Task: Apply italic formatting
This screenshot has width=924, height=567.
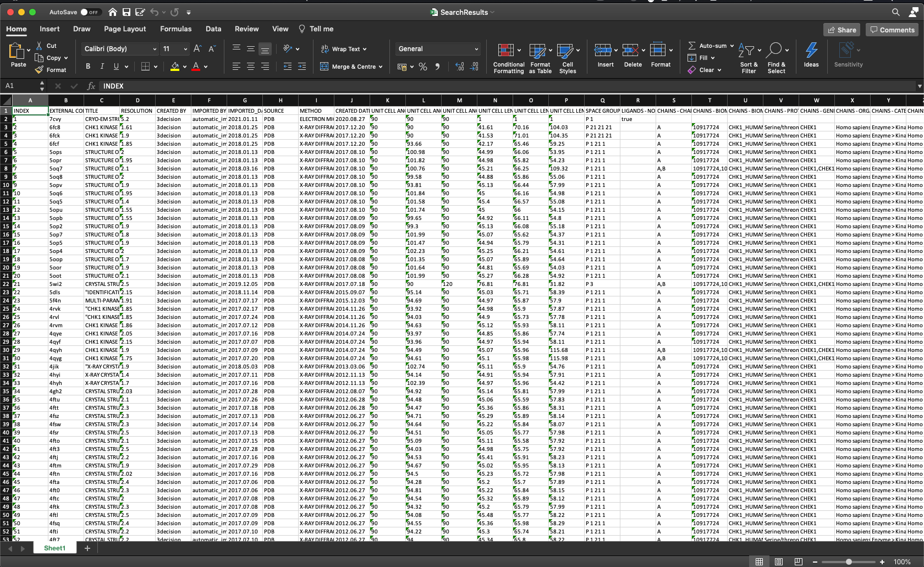Action: pyautogui.click(x=102, y=67)
